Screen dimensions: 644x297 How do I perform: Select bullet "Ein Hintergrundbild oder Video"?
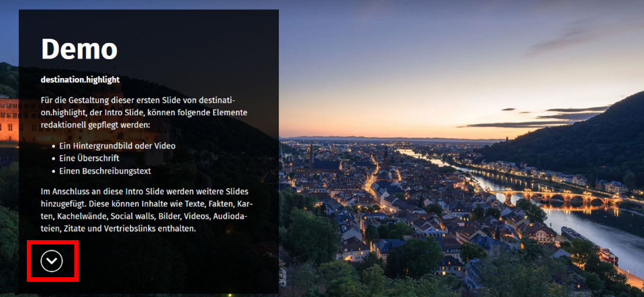click(x=117, y=146)
